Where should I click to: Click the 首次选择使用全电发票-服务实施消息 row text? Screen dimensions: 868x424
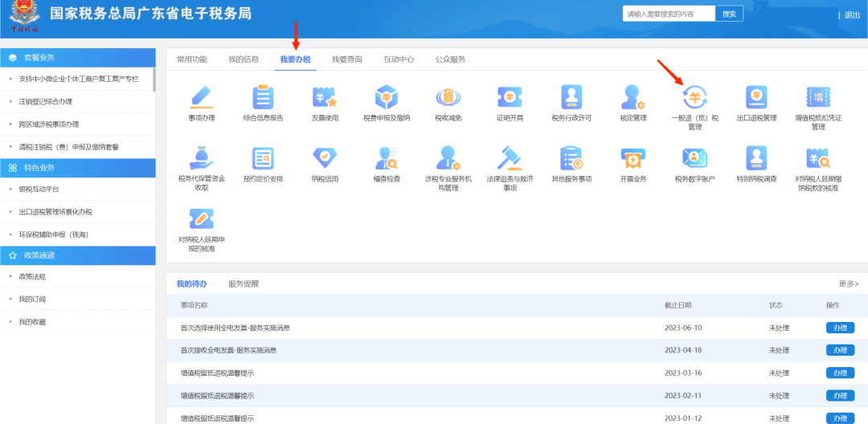point(235,328)
